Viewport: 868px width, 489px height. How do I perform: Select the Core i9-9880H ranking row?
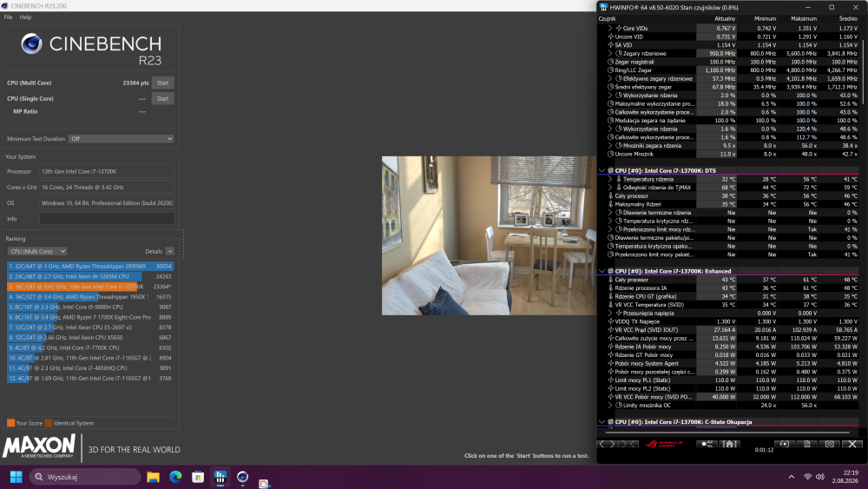90,307
